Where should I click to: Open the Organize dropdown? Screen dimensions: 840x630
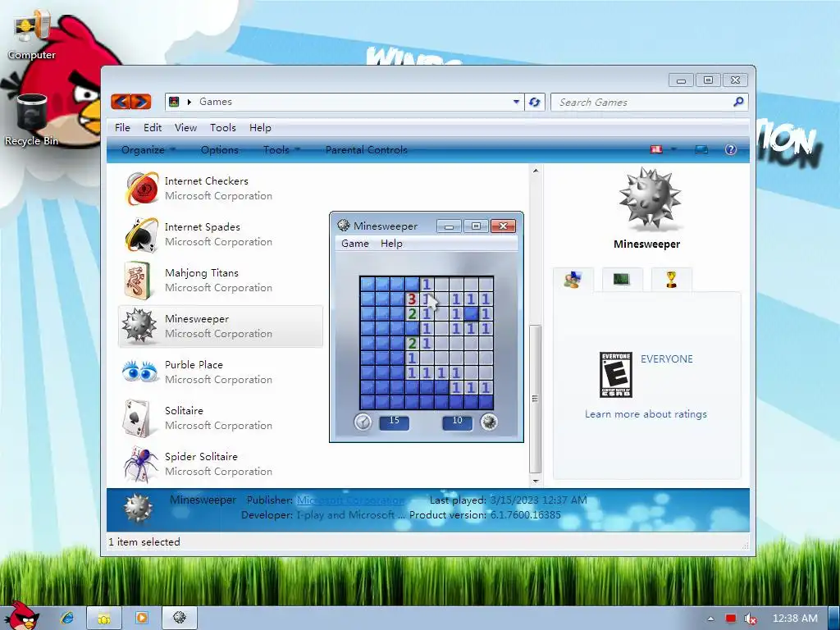point(148,150)
